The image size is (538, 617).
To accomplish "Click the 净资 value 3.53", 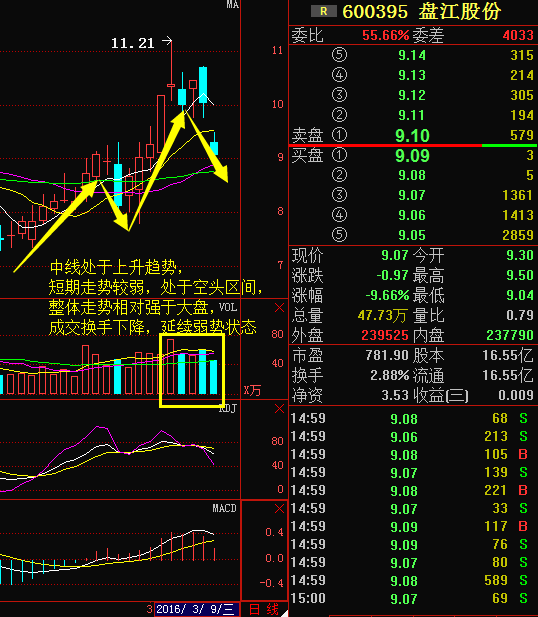I will pyautogui.click(x=395, y=395).
